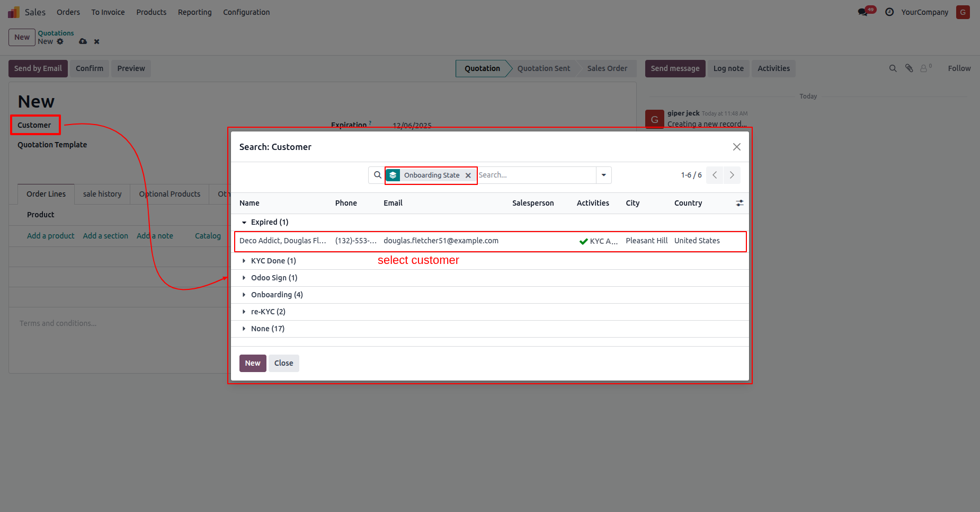Open the user avatar G menu
The height and width of the screenshot is (512, 980).
point(963,12)
